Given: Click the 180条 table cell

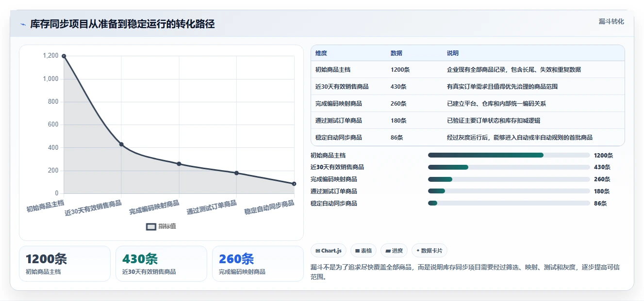Looking at the screenshot, I should pyautogui.click(x=399, y=121).
